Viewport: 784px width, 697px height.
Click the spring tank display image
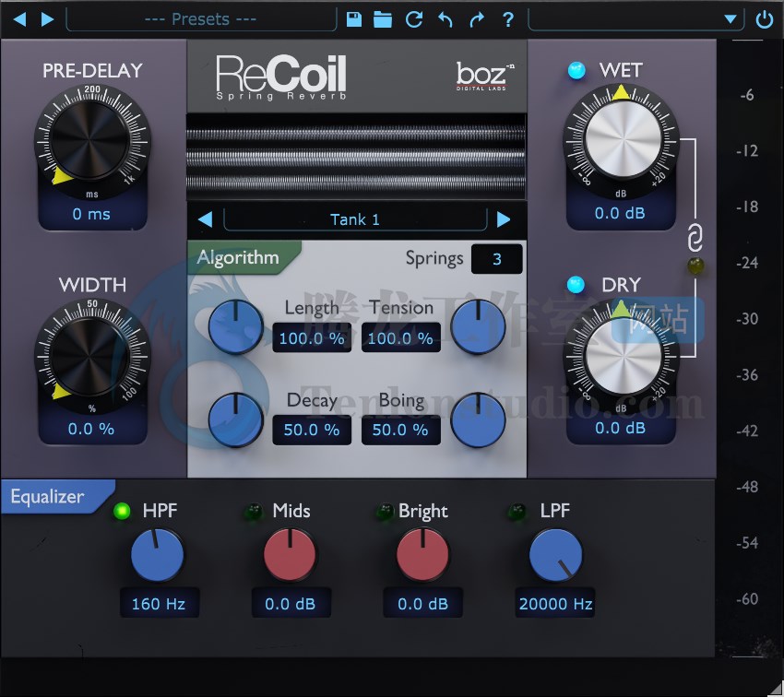click(x=356, y=157)
